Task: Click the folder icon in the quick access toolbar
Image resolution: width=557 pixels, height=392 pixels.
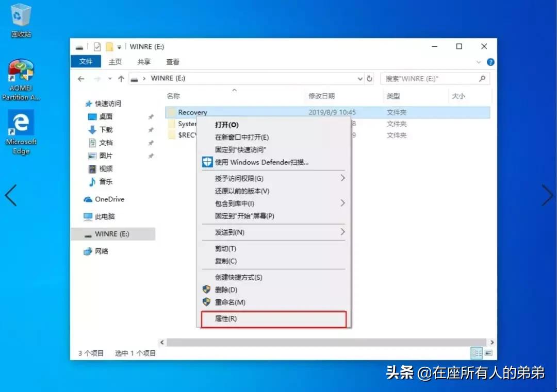Action: coord(110,46)
